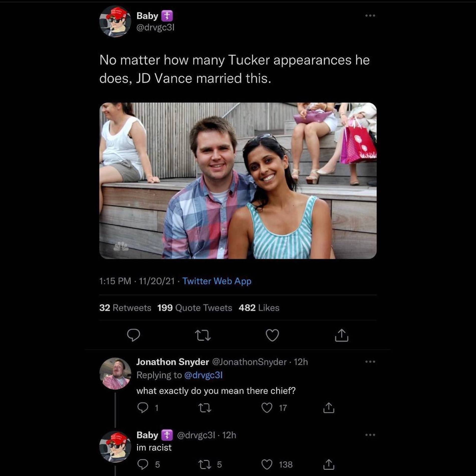View the 32 Retweets list
This screenshot has width=476, height=476.
(x=125, y=308)
